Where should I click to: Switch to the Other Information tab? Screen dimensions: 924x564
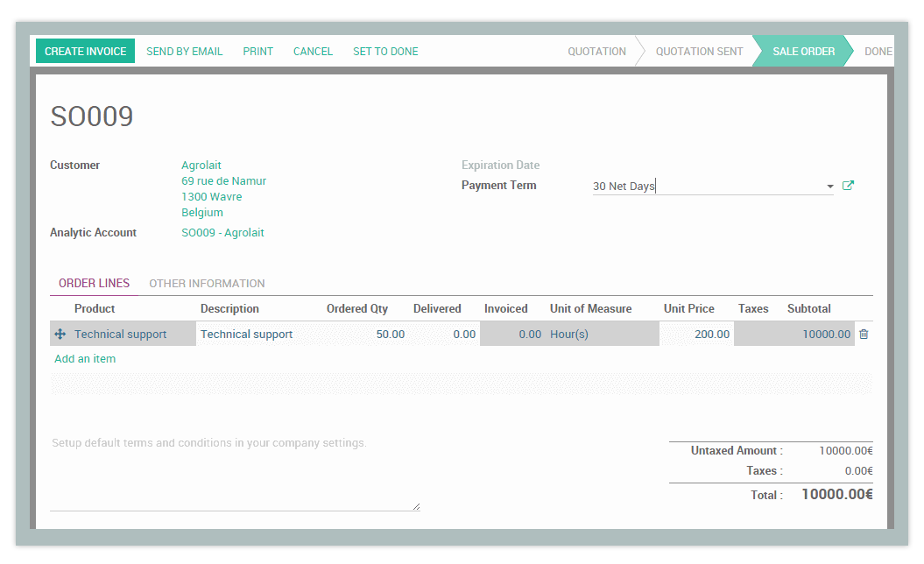coord(207,283)
